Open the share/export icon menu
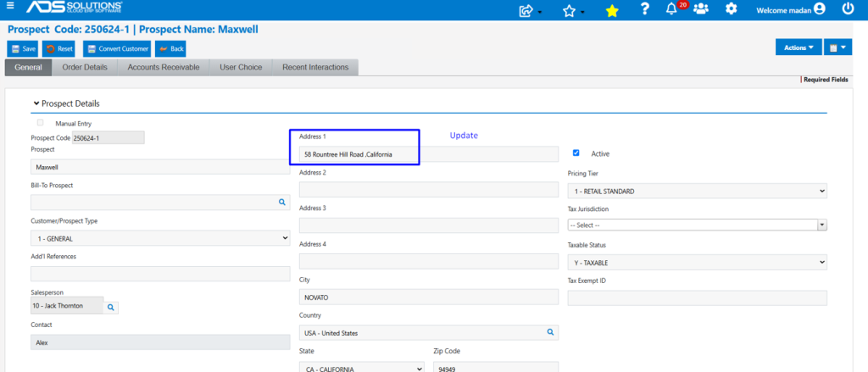This screenshot has width=868, height=372. [530, 10]
